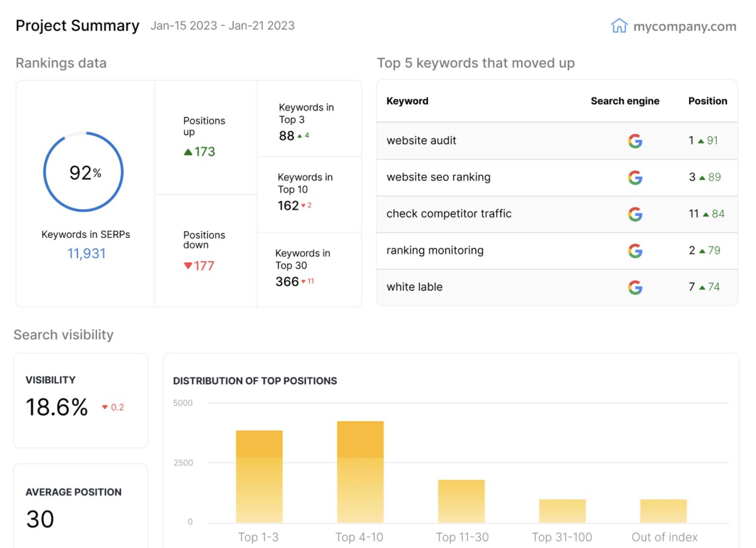Viewport: 756px width, 548px height.
Task: Sort the table by the Position column
Action: point(707,101)
